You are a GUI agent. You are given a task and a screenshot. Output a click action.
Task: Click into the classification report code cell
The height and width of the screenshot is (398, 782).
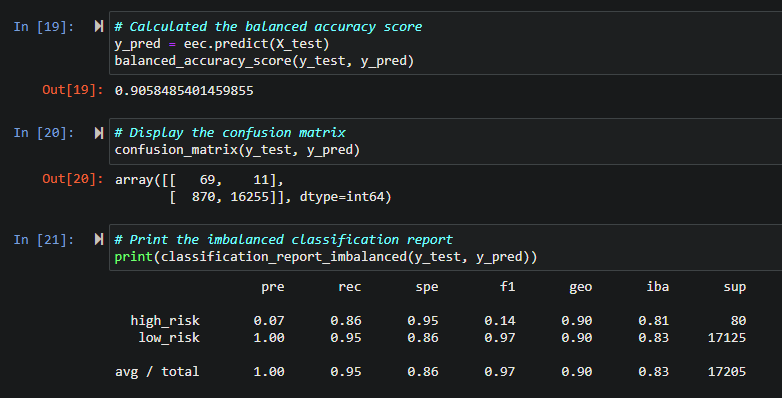tap(445, 248)
